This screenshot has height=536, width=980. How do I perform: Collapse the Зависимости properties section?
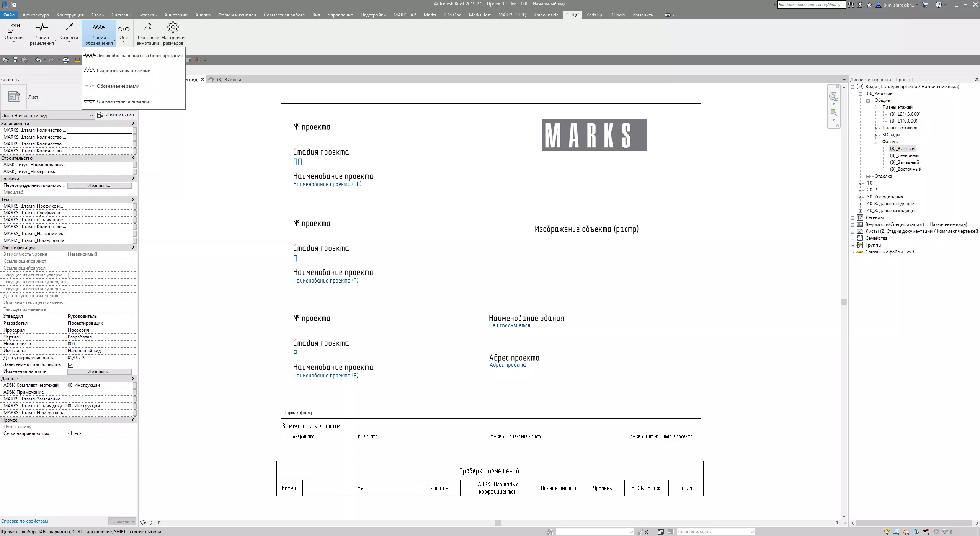133,124
